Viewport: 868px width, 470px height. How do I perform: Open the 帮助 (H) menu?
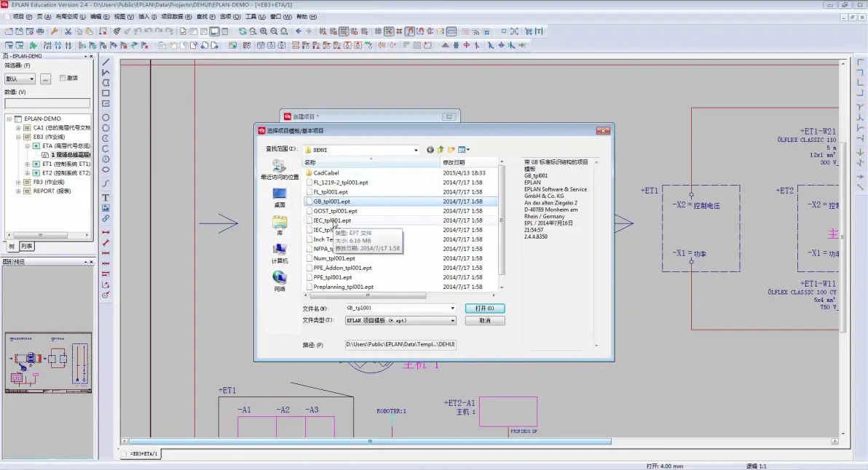click(307, 17)
